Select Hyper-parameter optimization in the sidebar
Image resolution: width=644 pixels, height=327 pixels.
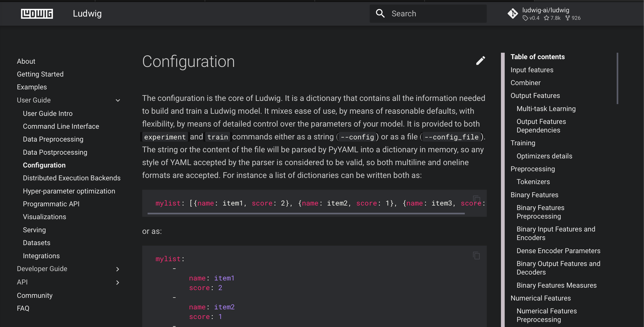tap(69, 191)
